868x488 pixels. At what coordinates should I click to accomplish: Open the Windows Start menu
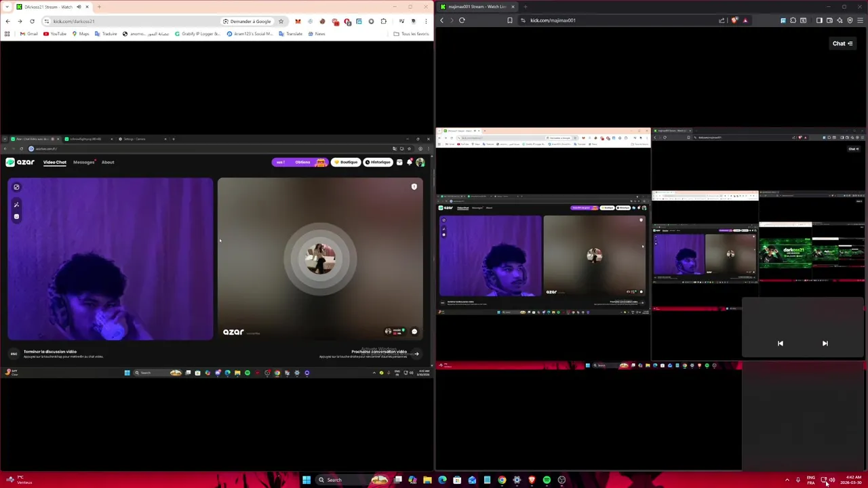click(x=307, y=480)
